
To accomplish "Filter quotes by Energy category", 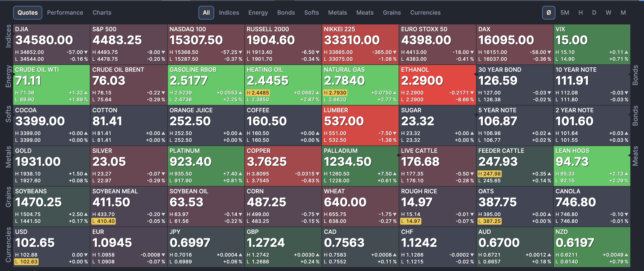I will (258, 12).
